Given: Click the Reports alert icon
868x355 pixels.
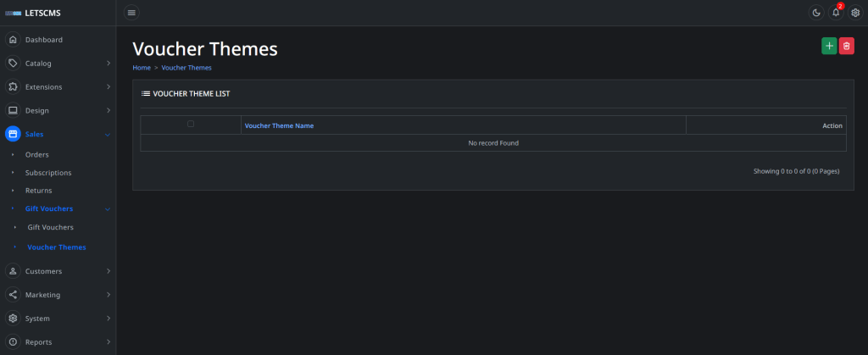Looking at the screenshot, I should point(13,342).
